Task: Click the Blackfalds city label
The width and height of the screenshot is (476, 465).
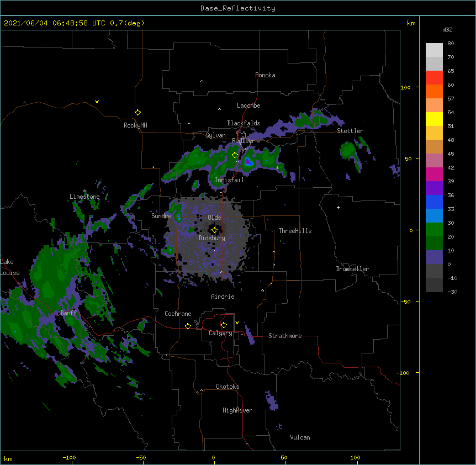Action: pyautogui.click(x=244, y=123)
